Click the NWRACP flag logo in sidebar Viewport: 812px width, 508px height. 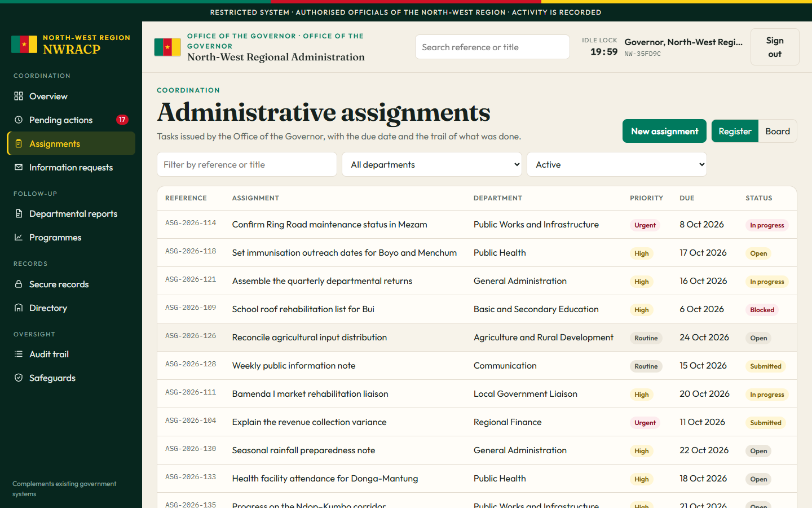[24, 44]
